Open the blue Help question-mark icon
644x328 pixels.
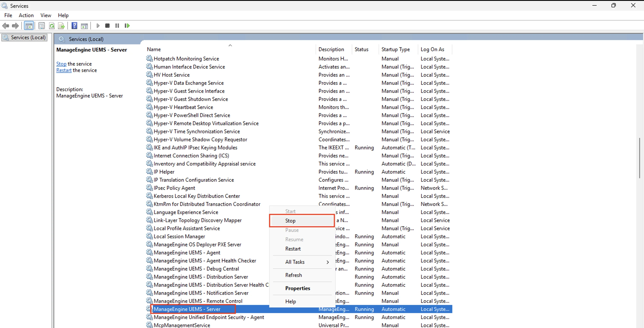74,26
